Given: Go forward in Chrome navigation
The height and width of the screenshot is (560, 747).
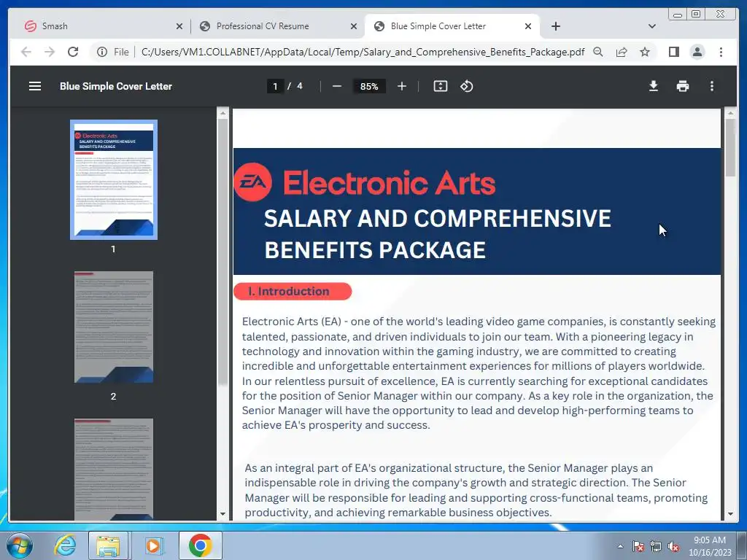Looking at the screenshot, I should 50,52.
